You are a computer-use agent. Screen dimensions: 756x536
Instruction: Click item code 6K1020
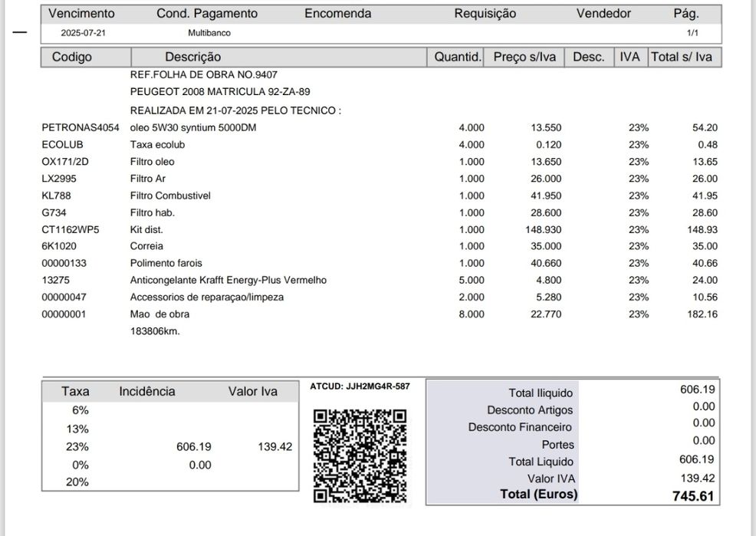pyautogui.click(x=59, y=246)
